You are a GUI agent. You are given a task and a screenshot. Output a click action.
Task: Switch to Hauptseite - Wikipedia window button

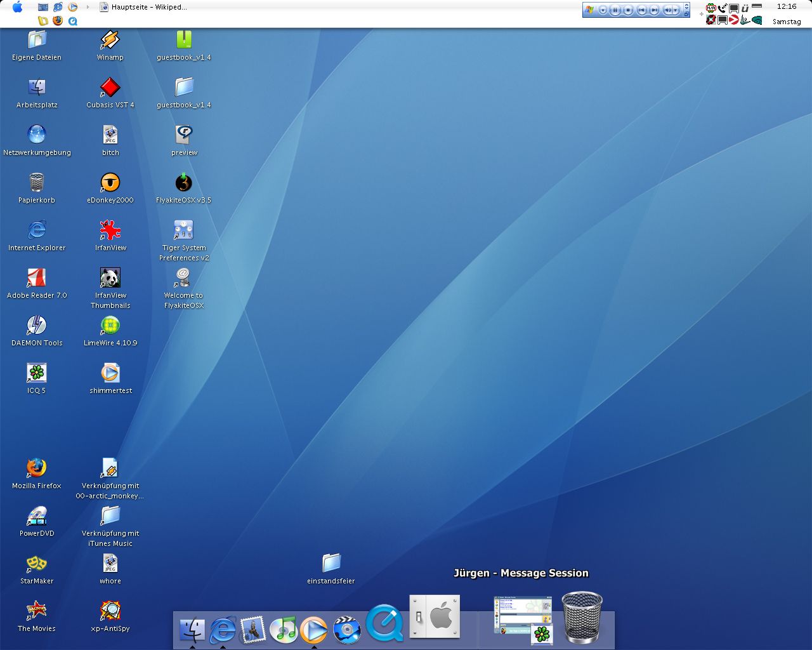point(143,8)
